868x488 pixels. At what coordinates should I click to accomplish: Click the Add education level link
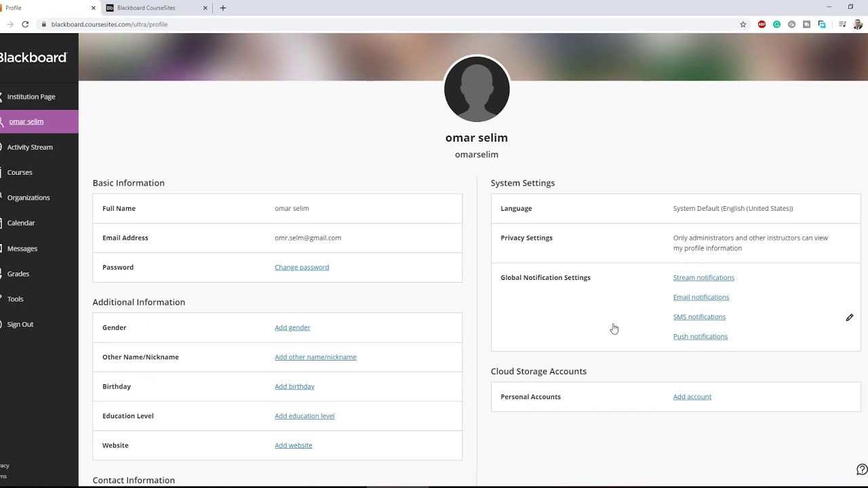tap(304, 416)
